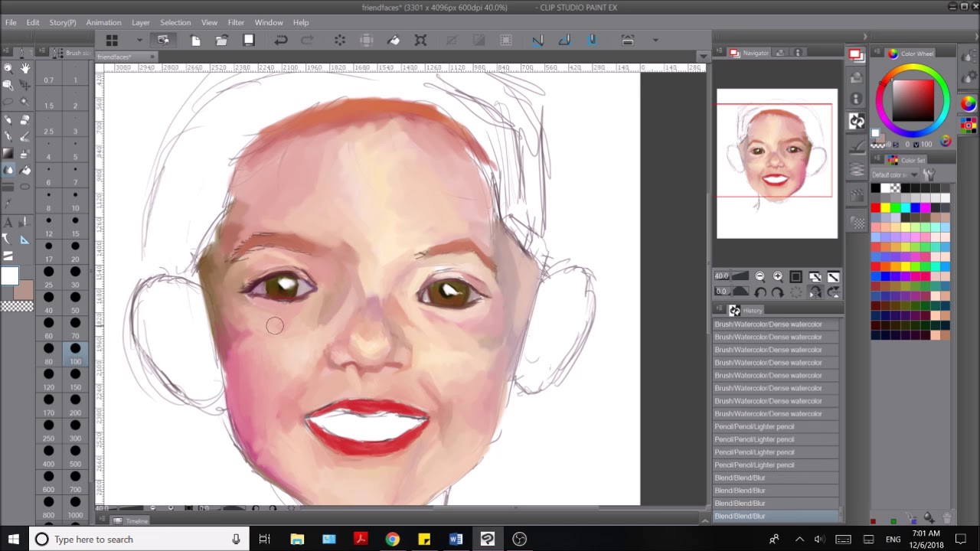The height and width of the screenshot is (551, 980).
Task: Click the Clear loading-dots toolbar icon
Action: pyautogui.click(x=340, y=40)
